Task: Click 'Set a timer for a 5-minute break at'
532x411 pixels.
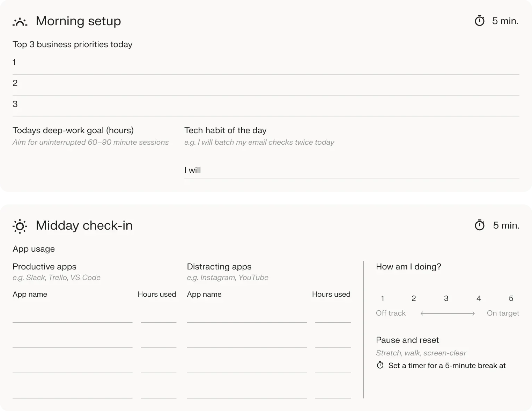Action: coord(447,366)
